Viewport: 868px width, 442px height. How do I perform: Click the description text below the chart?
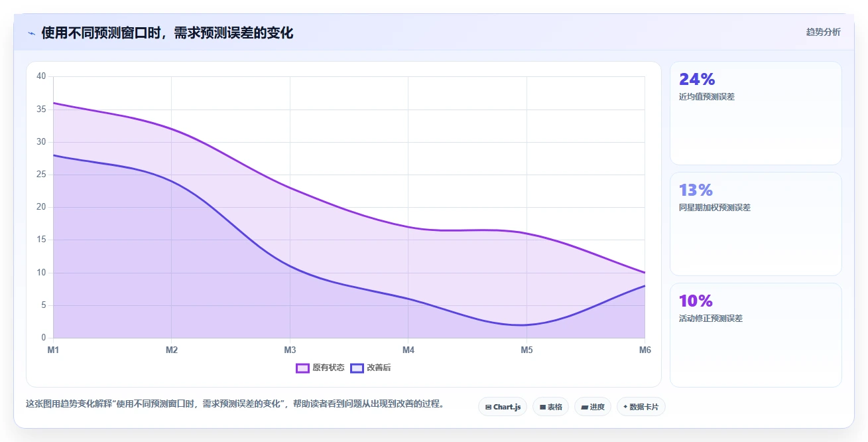pos(235,404)
